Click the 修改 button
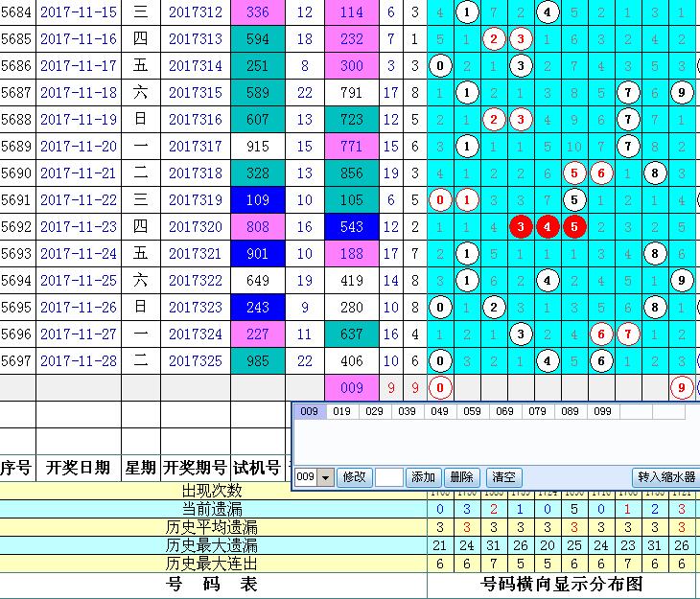The image size is (700, 599). click(x=355, y=477)
